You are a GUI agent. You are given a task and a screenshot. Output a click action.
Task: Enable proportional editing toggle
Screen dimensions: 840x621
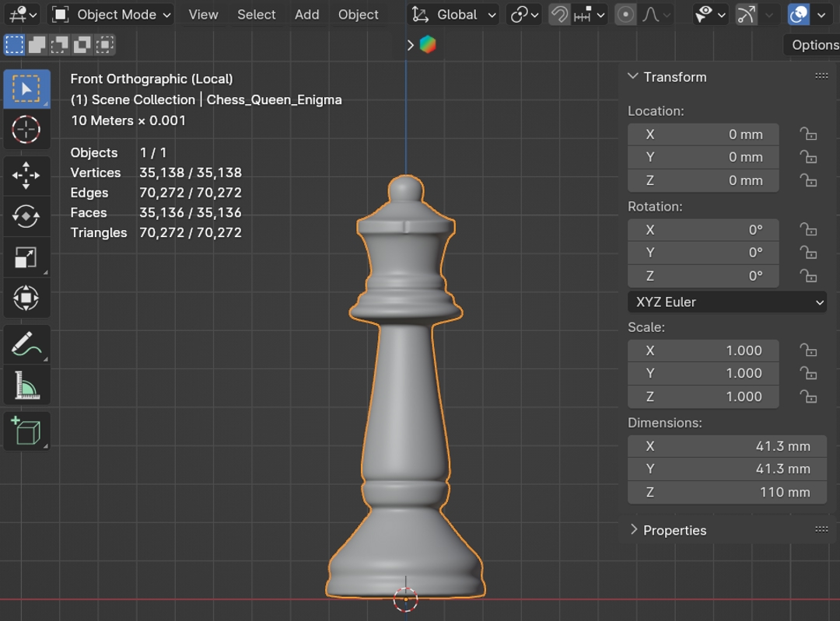(x=625, y=15)
